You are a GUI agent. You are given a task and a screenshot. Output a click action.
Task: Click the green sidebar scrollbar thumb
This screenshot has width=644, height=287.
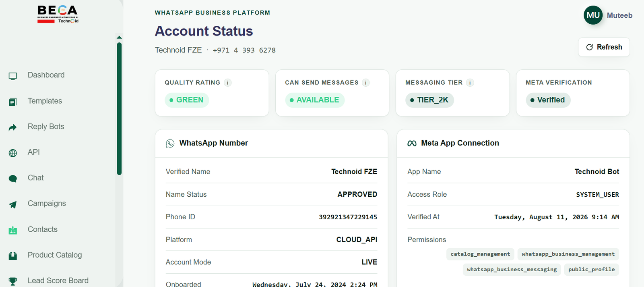coord(119,109)
